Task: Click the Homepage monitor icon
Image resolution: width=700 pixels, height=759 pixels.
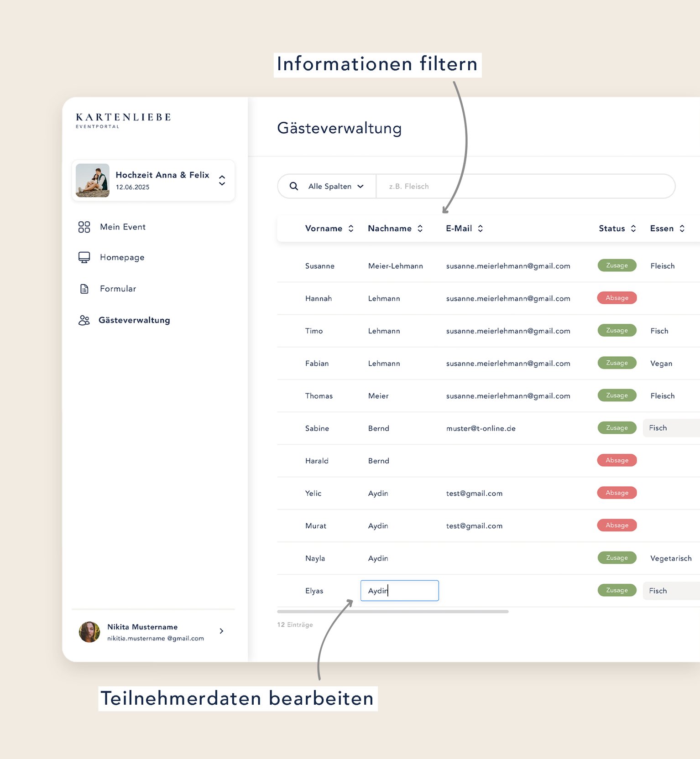Action: tap(84, 257)
